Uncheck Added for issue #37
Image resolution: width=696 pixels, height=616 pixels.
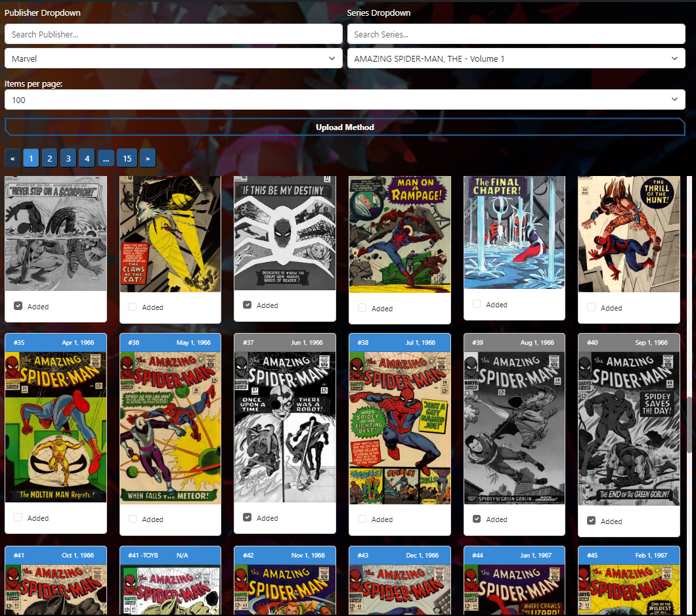click(x=248, y=517)
